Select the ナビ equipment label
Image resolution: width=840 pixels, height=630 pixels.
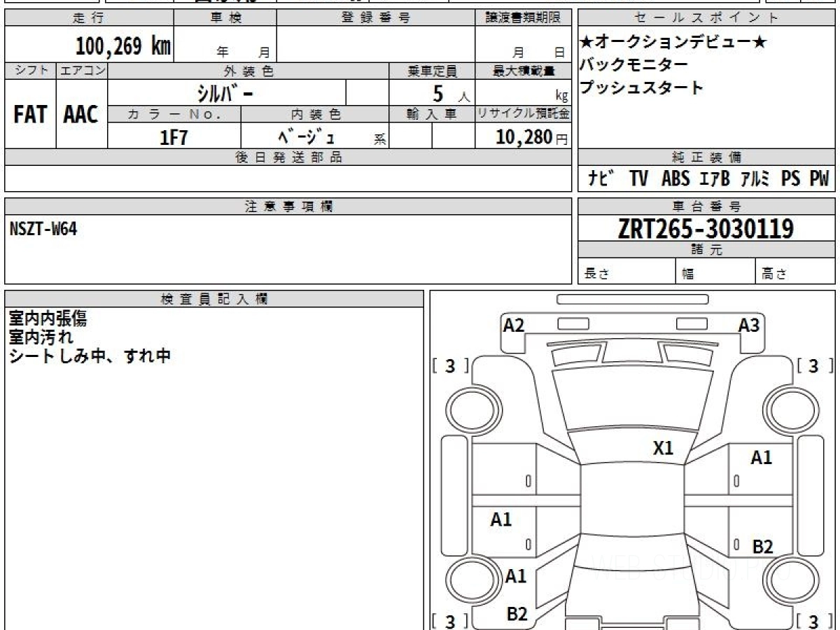coord(601,179)
